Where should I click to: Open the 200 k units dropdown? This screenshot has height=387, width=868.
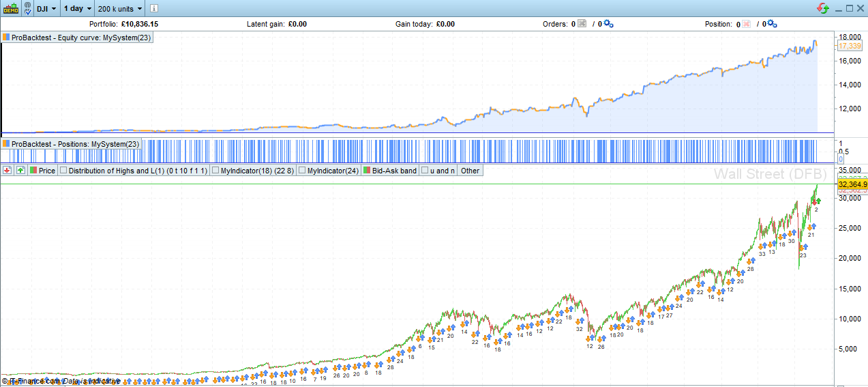[120, 9]
